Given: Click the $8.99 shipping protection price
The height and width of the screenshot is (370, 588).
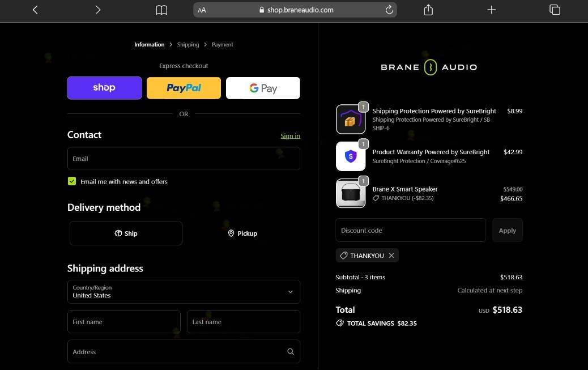Looking at the screenshot, I should [x=514, y=111].
